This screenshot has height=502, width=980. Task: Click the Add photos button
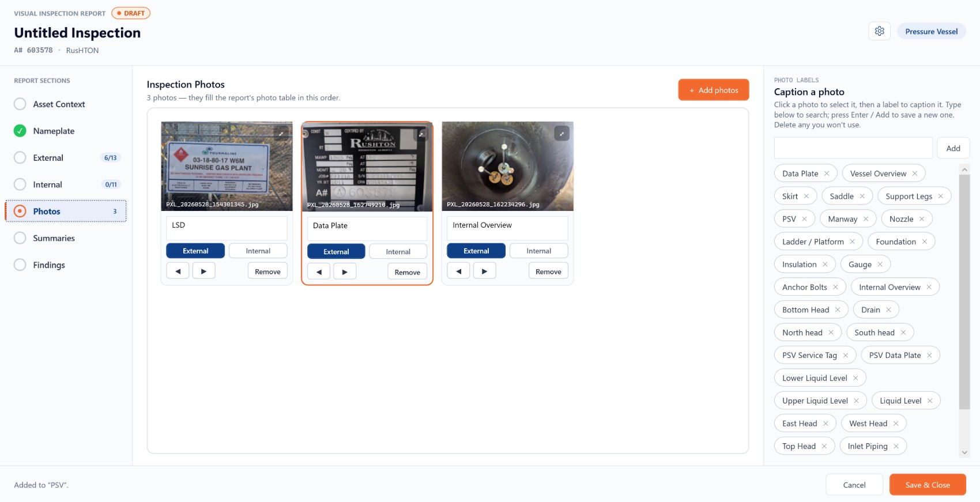click(x=714, y=90)
